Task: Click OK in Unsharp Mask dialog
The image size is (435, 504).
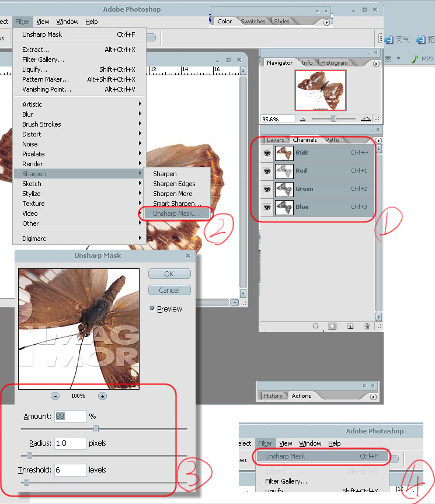Action: click(x=169, y=274)
